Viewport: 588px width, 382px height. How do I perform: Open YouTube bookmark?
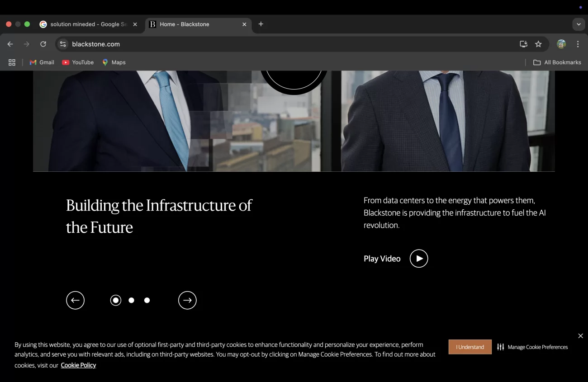[78, 62]
